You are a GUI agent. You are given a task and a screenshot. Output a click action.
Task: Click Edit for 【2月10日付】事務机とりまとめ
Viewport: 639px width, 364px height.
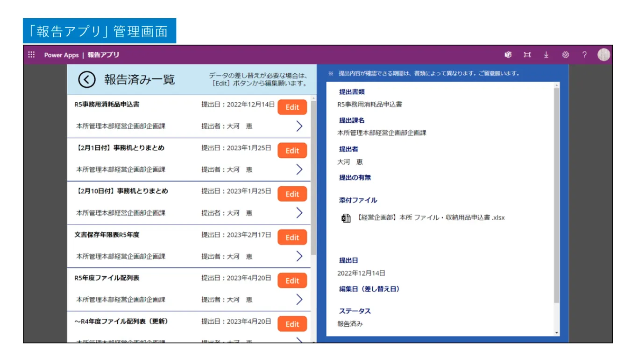292,194
